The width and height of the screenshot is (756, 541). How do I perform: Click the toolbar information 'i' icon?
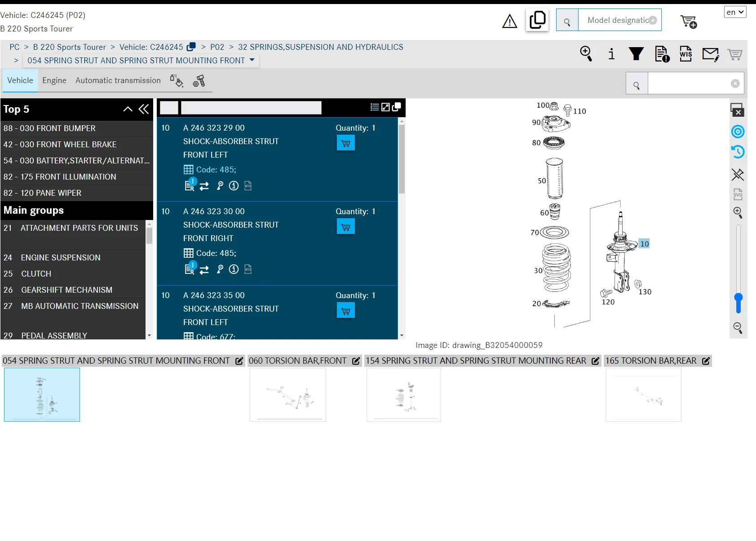611,54
